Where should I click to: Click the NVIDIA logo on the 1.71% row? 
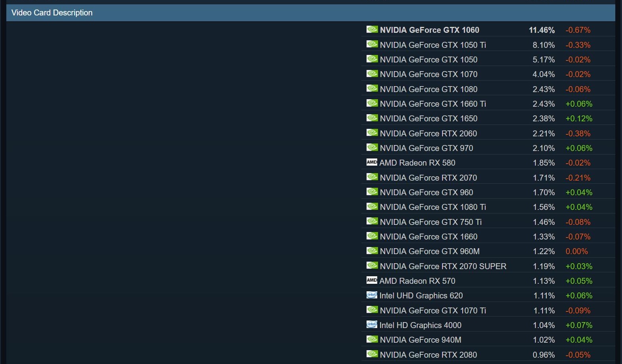(x=372, y=177)
